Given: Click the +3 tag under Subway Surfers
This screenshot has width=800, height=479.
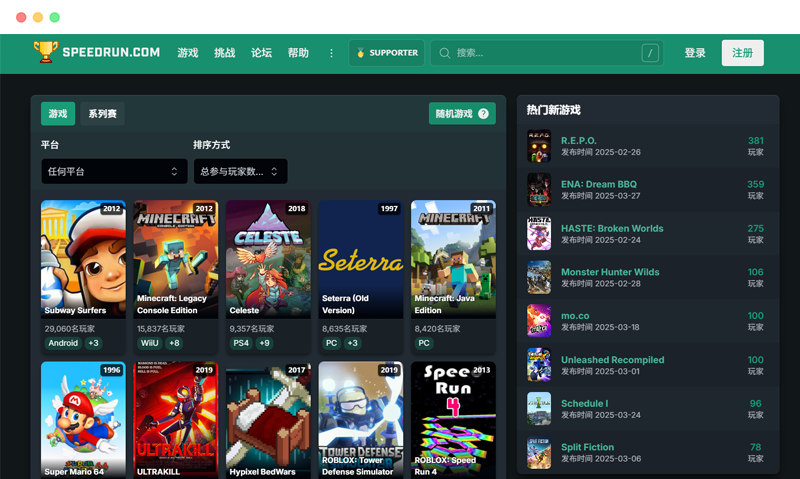Looking at the screenshot, I should [x=93, y=343].
